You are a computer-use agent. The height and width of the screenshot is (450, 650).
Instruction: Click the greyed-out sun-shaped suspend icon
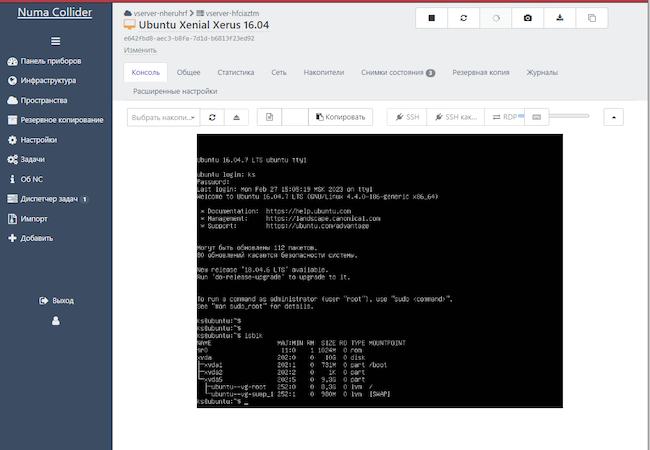coord(496,18)
